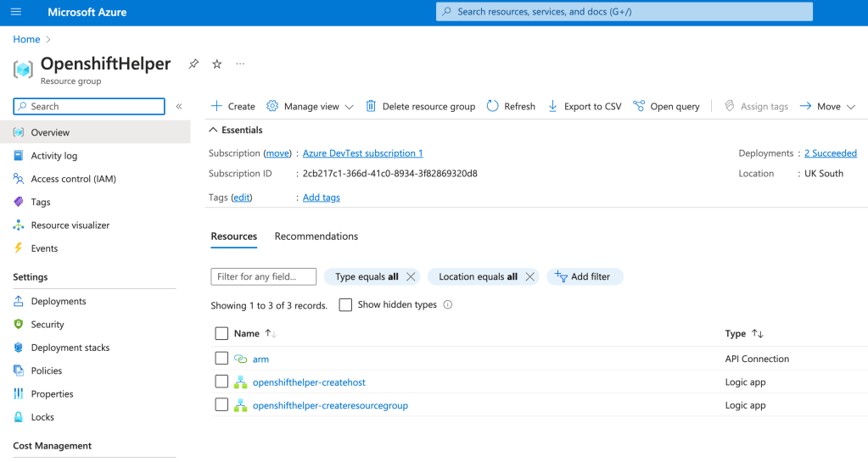Viewport: 868px width, 462px height.
Task: Click the Export to CSV download icon
Action: tap(552, 106)
